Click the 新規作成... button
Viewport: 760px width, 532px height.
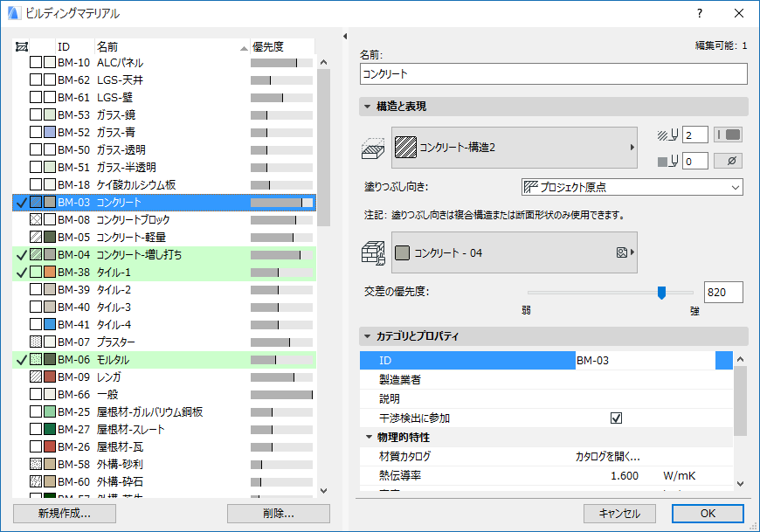[x=65, y=514]
